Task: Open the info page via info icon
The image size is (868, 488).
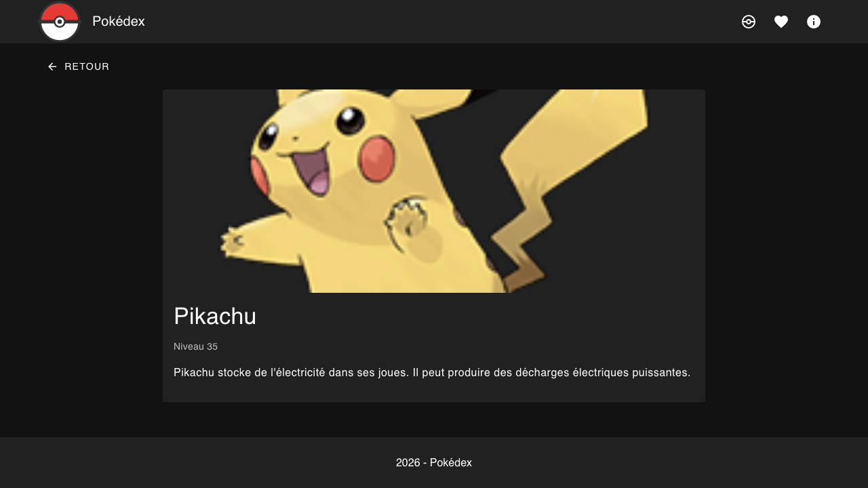Action: pos(814,22)
